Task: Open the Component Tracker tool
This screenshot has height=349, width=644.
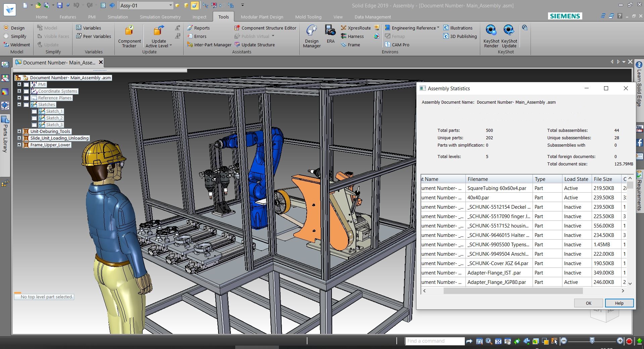Action: click(x=129, y=36)
